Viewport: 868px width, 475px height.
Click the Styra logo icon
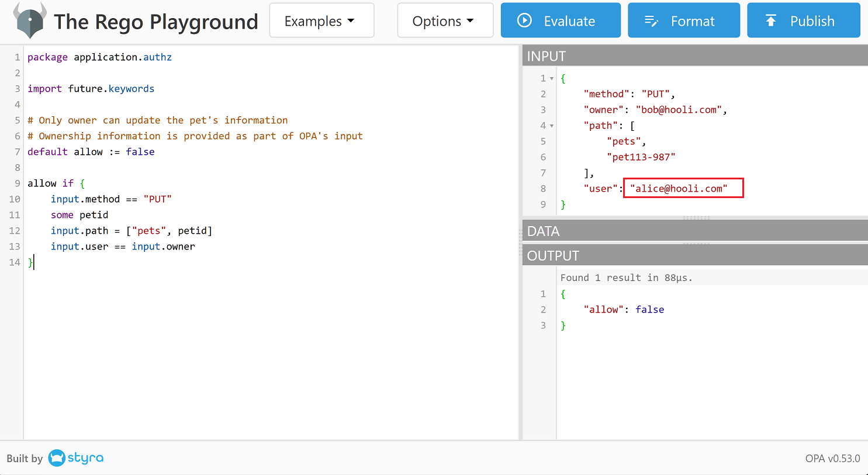point(57,458)
